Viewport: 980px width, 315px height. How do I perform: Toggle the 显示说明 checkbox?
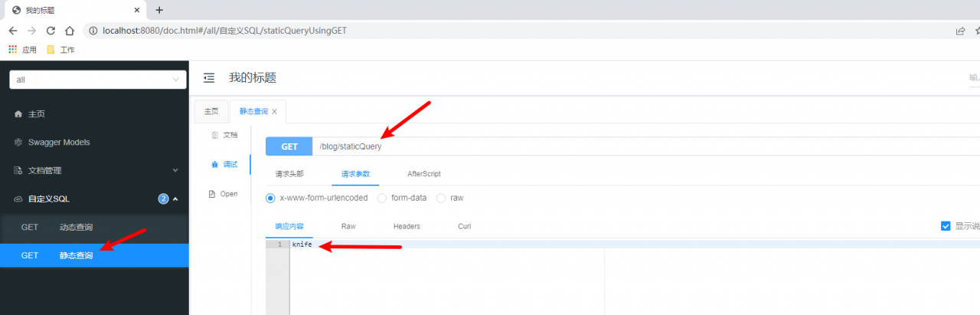[946, 226]
